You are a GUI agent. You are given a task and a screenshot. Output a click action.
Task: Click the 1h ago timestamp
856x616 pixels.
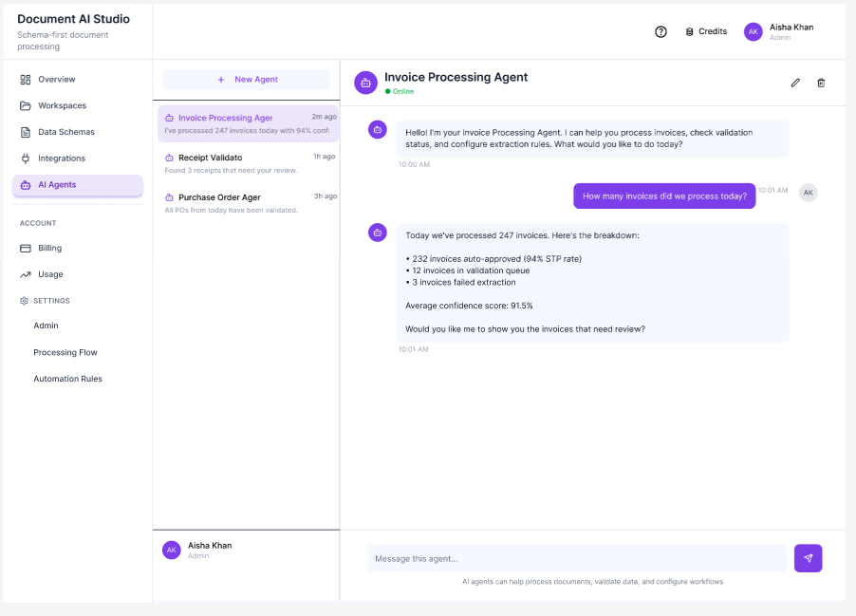point(325,157)
